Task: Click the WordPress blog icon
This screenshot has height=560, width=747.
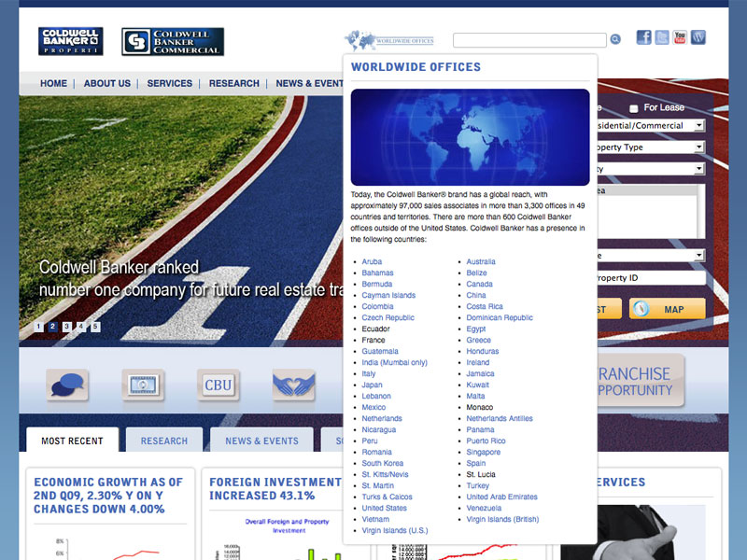Action: (698, 37)
